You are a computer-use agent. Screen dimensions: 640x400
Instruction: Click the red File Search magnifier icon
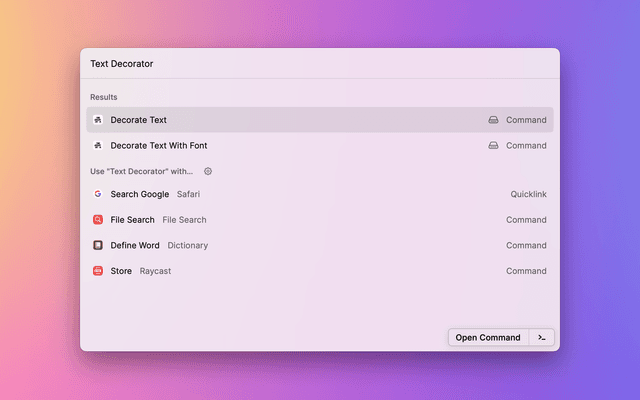coord(98,220)
